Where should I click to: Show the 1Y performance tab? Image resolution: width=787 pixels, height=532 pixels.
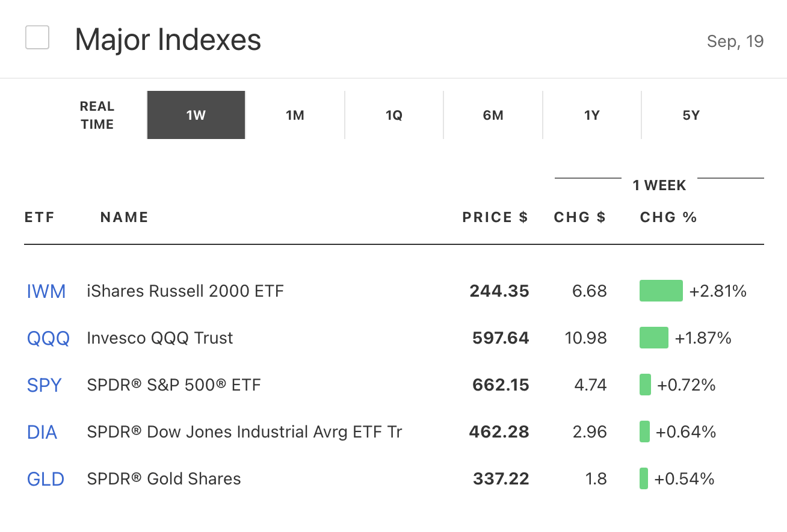point(592,115)
